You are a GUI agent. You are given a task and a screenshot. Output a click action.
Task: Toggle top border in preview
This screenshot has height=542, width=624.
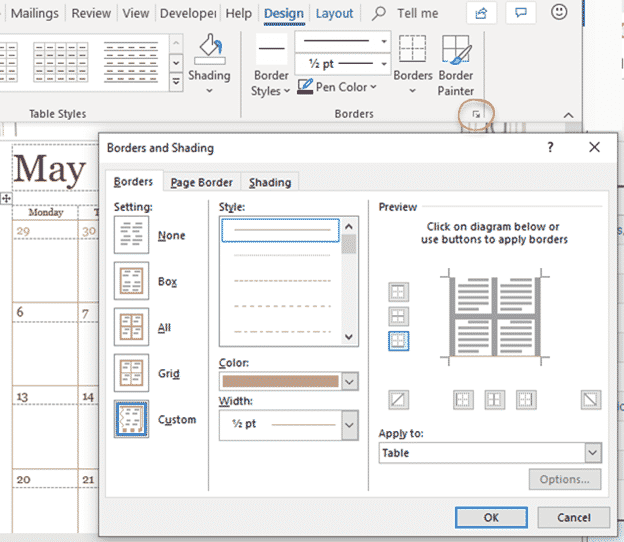[x=398, y=291]
